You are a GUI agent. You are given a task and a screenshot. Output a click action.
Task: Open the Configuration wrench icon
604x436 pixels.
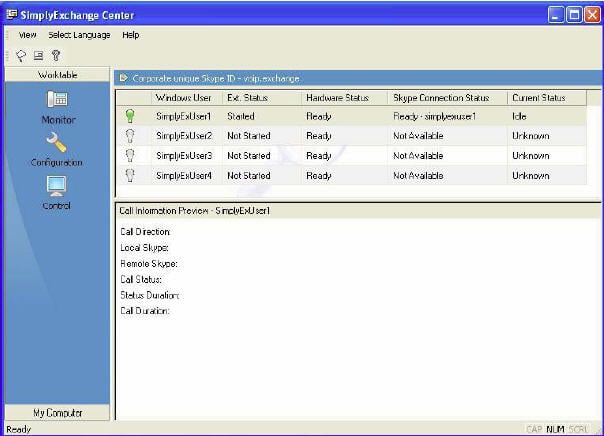(57, 143)
